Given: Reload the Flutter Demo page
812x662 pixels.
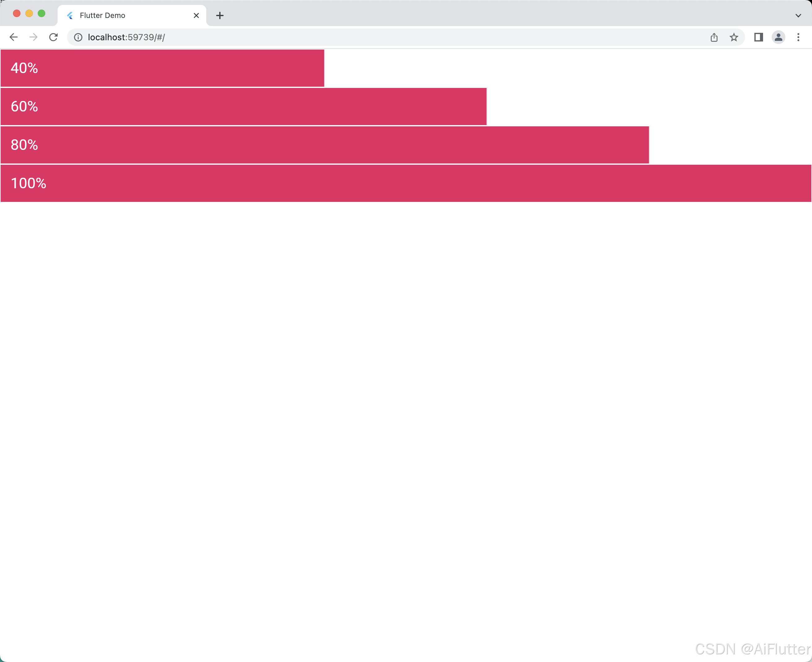Looking at the screenshot, I should pos(53,37).
